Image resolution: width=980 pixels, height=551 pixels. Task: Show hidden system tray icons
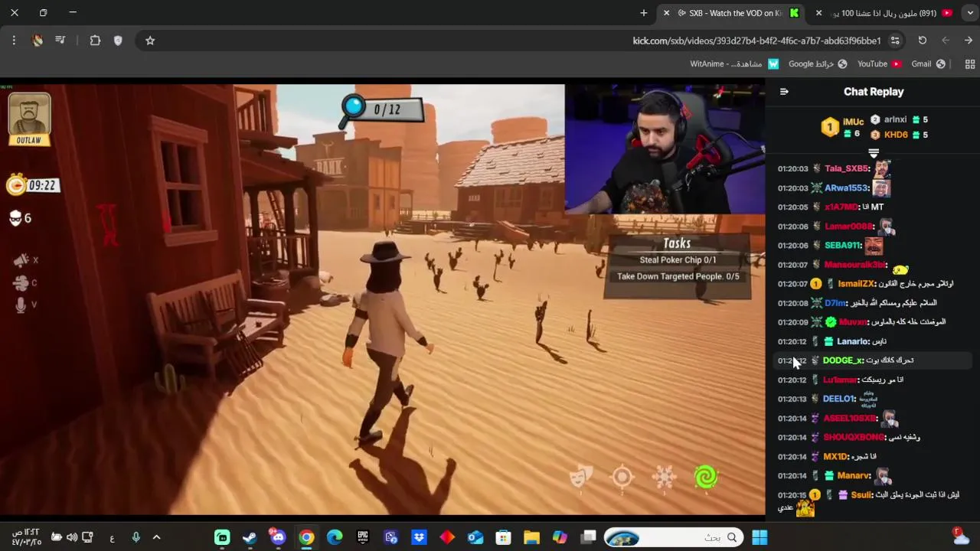[x=156, y=537]
